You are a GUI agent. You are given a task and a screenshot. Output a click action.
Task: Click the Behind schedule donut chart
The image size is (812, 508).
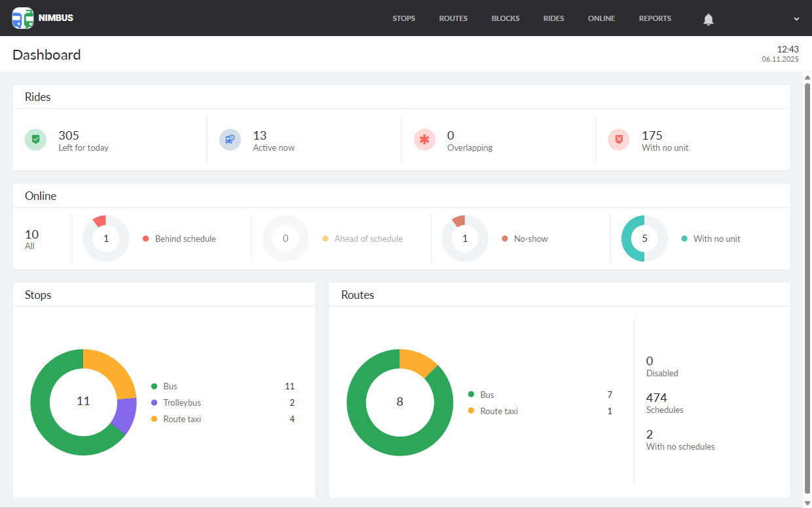(106, 239)
